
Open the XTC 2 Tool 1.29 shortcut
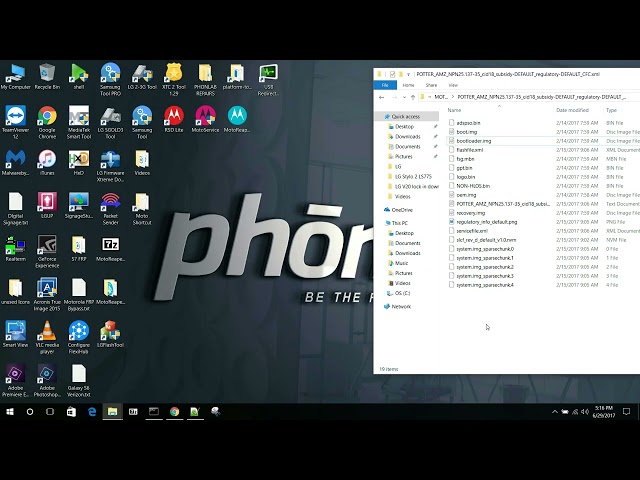[x=173, y=80]
